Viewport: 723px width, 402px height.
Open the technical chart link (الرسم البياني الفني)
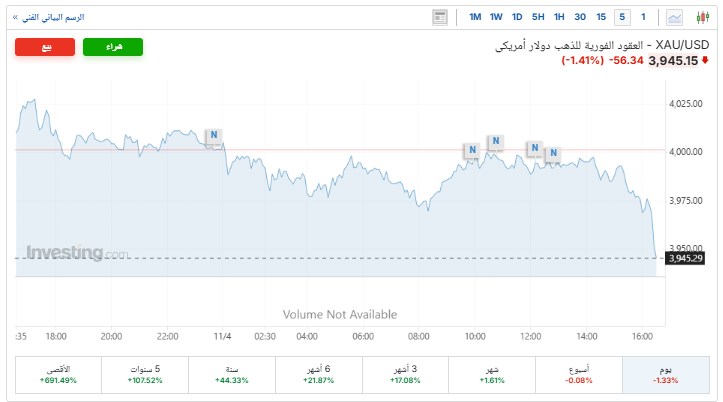(x=48, y=17)
